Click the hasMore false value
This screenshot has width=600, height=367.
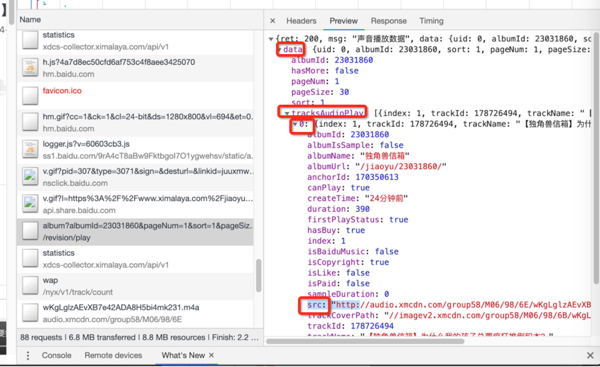[x=347, y=71]
